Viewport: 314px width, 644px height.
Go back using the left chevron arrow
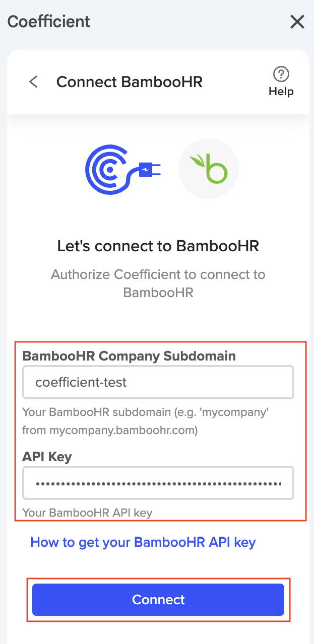click(34, 82)
